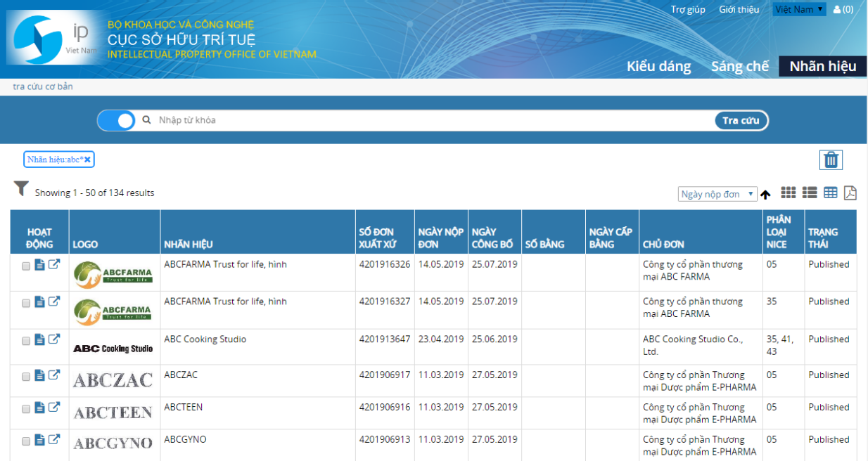The height and width of the screenshot is (461, 868).
Task: Remove the Nhãn hiệu:abc* filter tag
Action: tap(88, 160)
